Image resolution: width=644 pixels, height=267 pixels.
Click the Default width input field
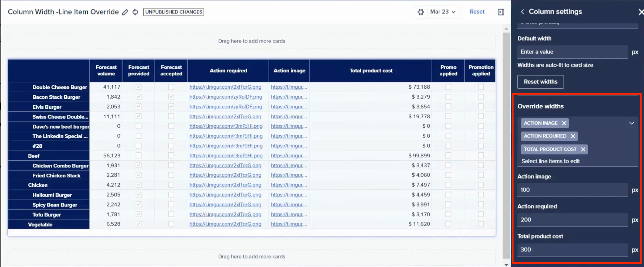click(572, 52)
